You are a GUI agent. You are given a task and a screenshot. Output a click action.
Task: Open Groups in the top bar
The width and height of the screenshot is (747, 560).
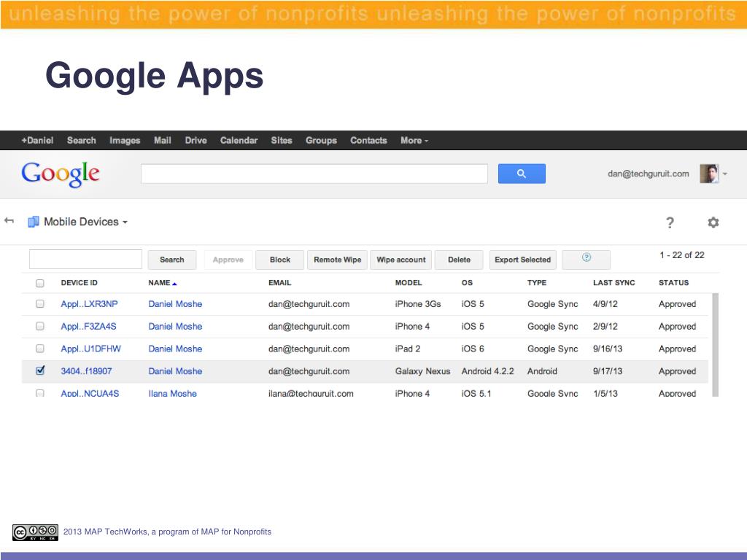(321, 141)
